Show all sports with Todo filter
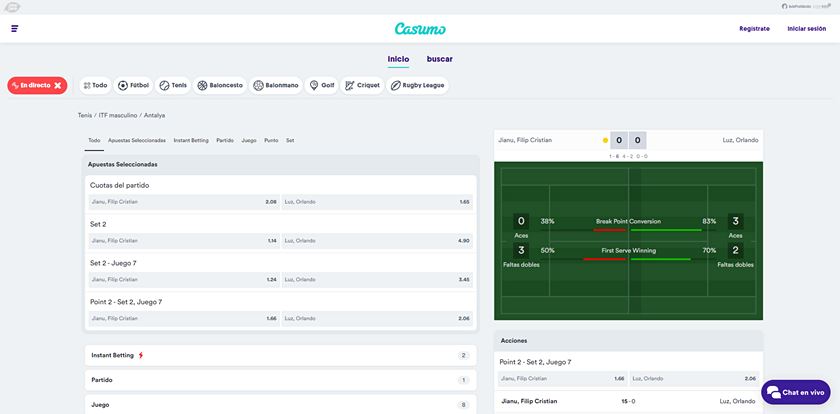The width and height of the screenshot is (840, 414). (95, 85)
